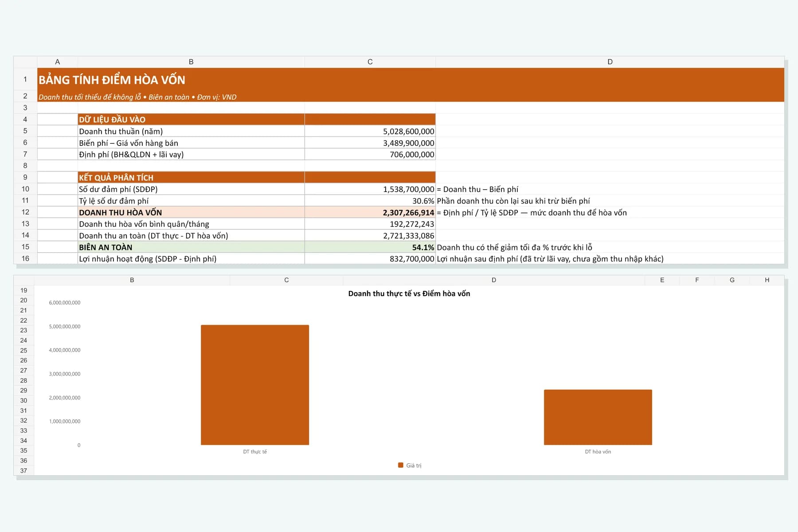Click the note starting '= Định phí / Tỷ lệ SDĐP'
Screen dimensions: 798x532
tap(532, 212)
